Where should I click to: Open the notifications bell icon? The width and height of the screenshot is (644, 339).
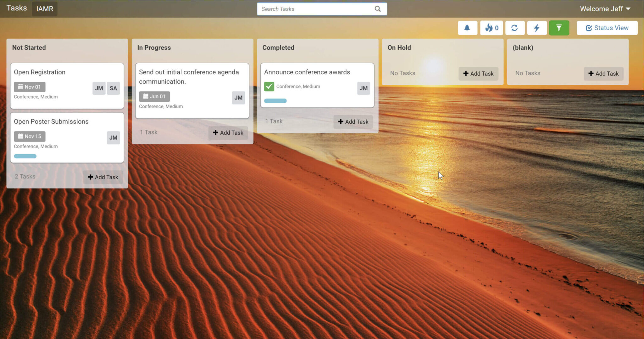467,28
